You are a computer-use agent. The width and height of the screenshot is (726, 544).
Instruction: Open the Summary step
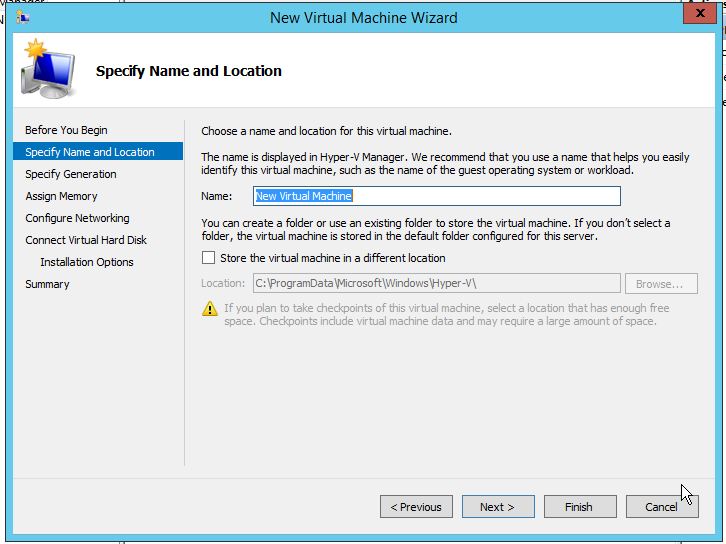[47, 284]
